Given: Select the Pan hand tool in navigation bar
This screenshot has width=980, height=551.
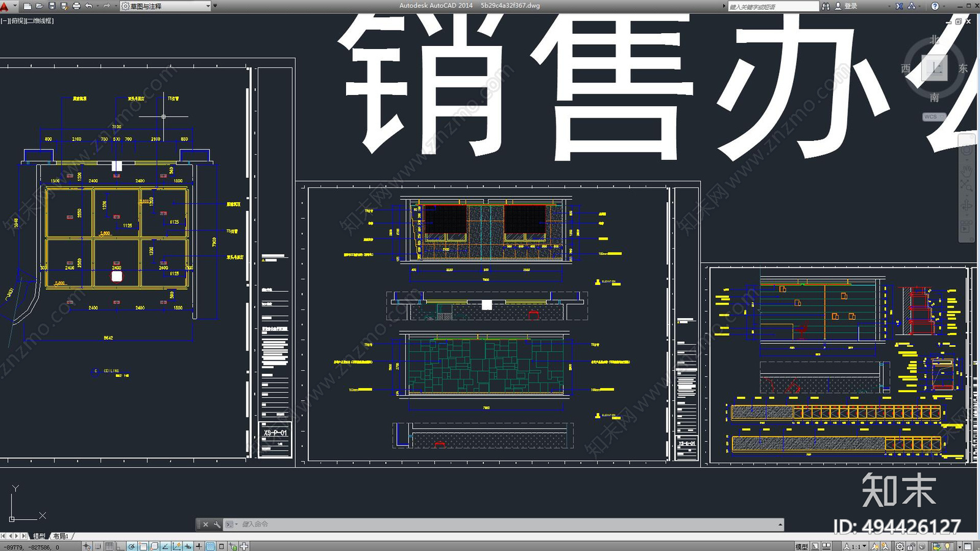Looking at the screenshot, I should click(x=967, y=172).
